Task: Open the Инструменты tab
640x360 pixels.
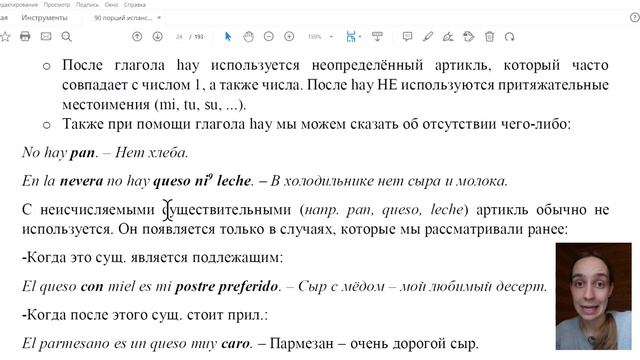Action: click(x=44, y=18)
